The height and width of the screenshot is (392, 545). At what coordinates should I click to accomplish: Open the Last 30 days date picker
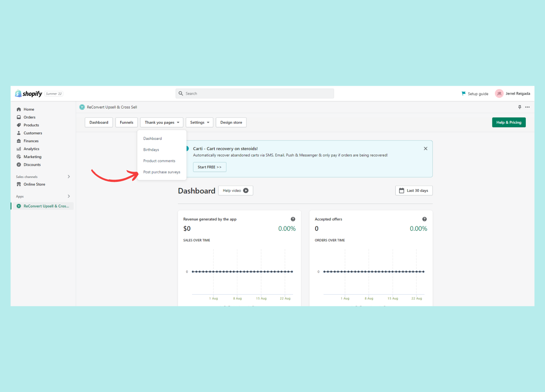coord(414,191)
